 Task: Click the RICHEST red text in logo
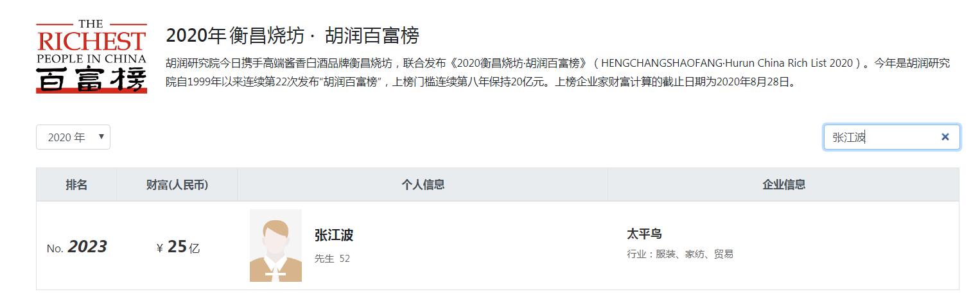click(x=91, y=42)
